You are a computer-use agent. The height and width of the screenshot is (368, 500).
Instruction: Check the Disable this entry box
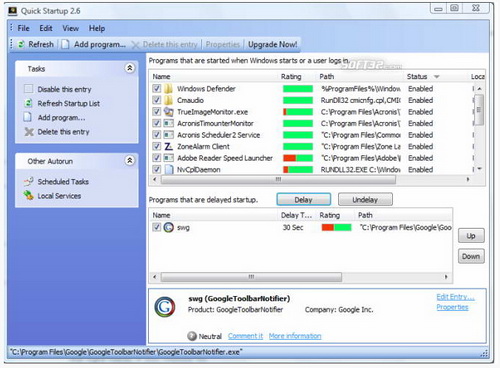tap(29, 89)
